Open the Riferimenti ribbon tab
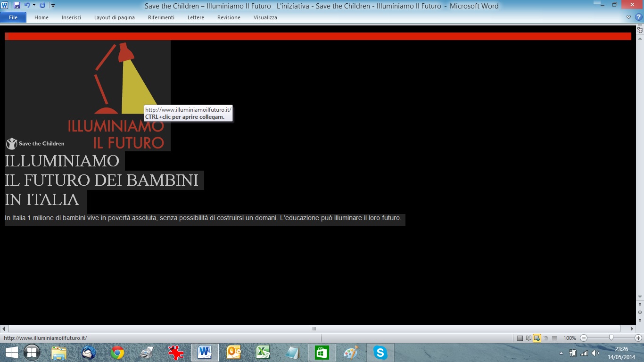Screen dimensions: 644x362 click(161, 17)
